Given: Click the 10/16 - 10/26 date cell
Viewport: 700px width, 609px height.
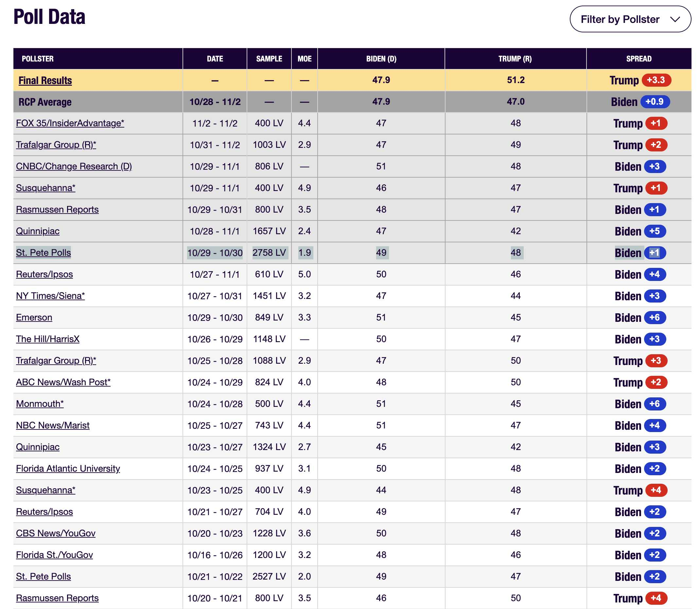Looking at the screenshot, I should 215,555.
